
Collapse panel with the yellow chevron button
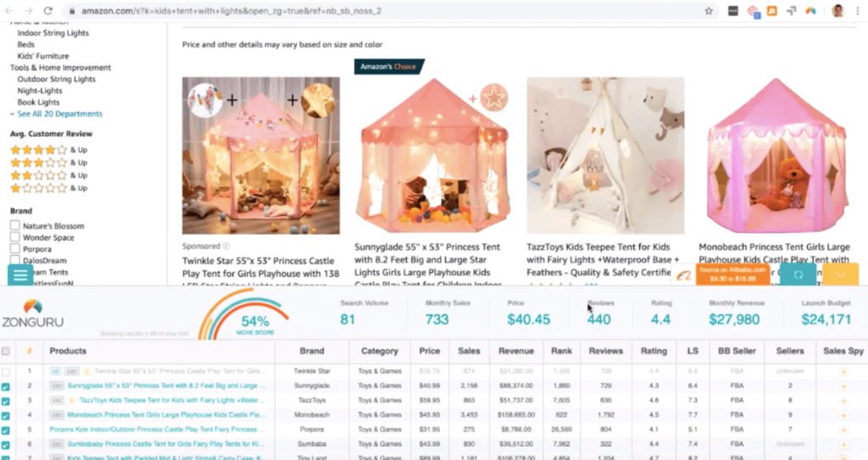pos(840,274)
